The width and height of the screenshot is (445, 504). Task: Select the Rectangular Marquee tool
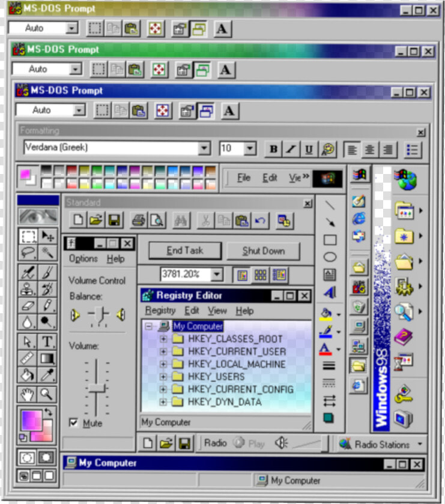[28, 236]
